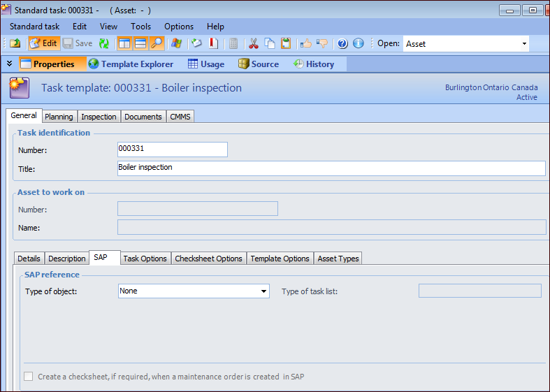Click the blue question mark Help icon
This screenshot has height=392, width=550.
(x=342, y=43)
